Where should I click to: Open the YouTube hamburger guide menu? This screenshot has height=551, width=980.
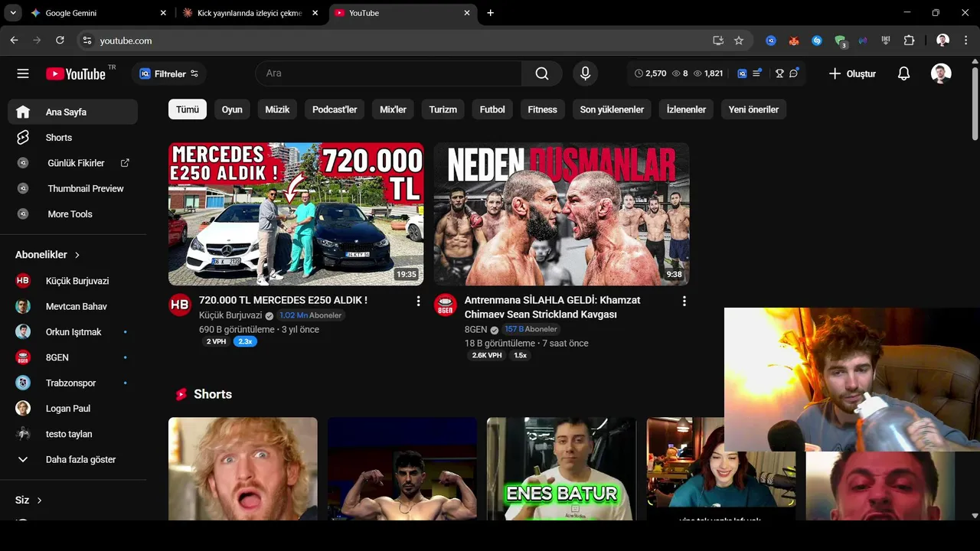23,73
